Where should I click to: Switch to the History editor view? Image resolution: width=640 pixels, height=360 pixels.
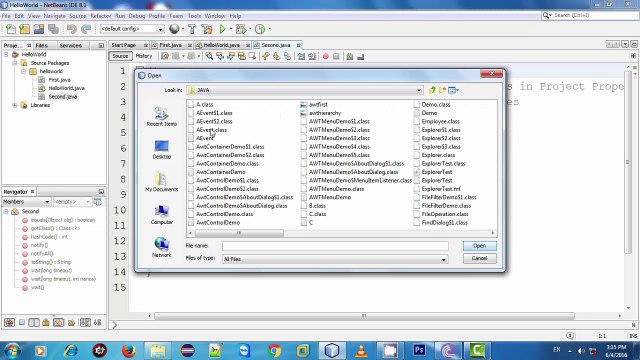click(x=144, y=56)
